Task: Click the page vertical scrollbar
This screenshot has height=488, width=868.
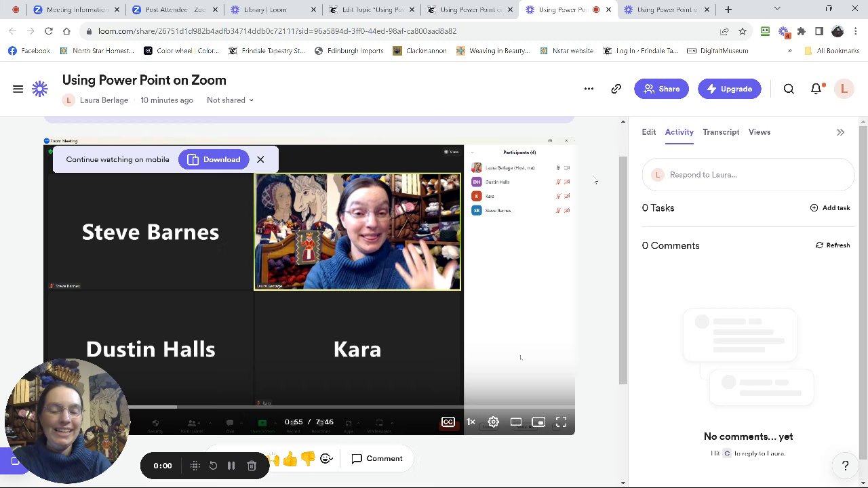Action: [x=623, y=271]
